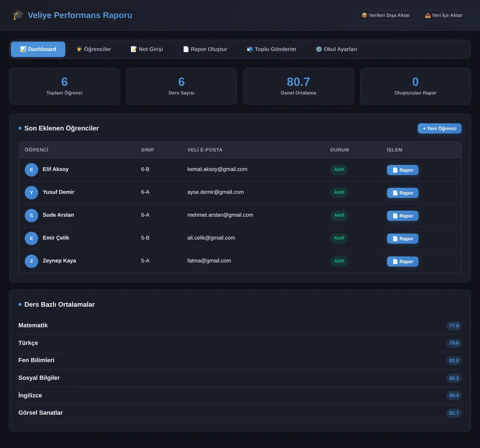
Task: Export data with Verileri Dışa Aktar
Action: (386, 15)
